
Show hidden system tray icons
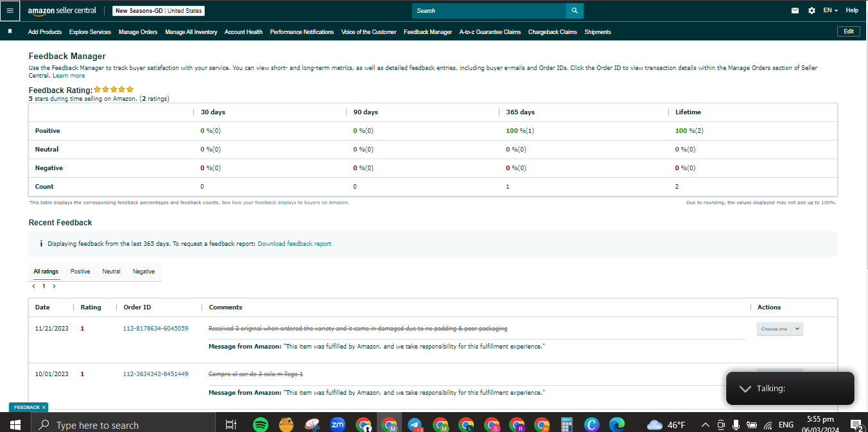click(x=706, y=424)
